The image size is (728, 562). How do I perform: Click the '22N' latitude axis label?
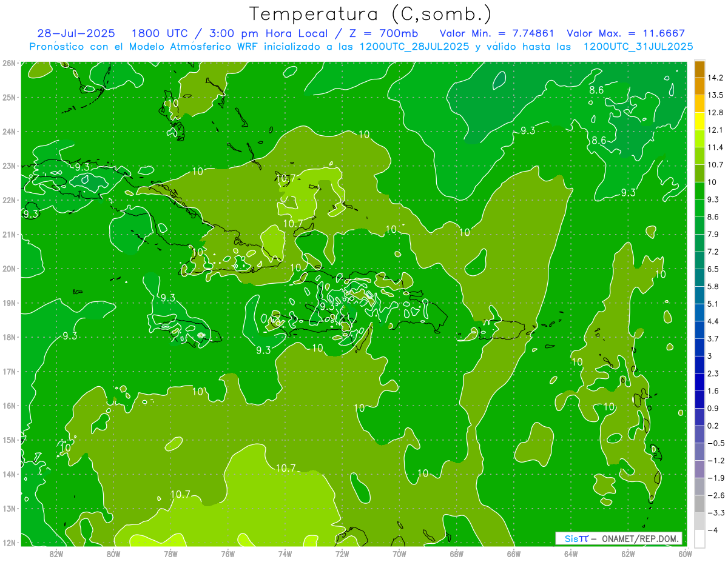9,200
